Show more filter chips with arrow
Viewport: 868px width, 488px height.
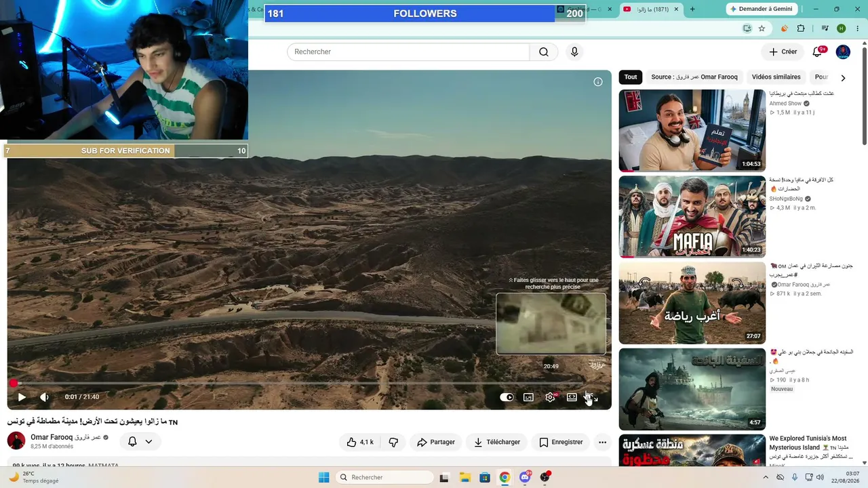click(x=843, y=77)
